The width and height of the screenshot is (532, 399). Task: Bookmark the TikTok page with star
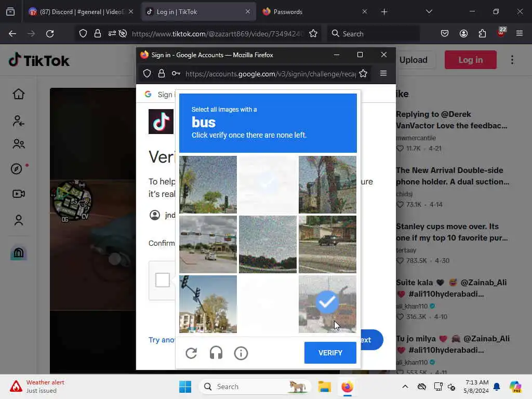point(313,34)
